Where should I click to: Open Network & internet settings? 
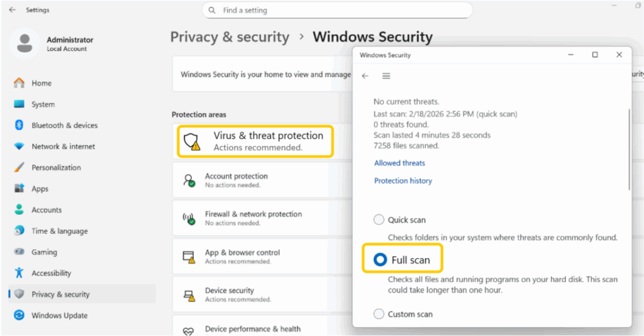point(82,146)
